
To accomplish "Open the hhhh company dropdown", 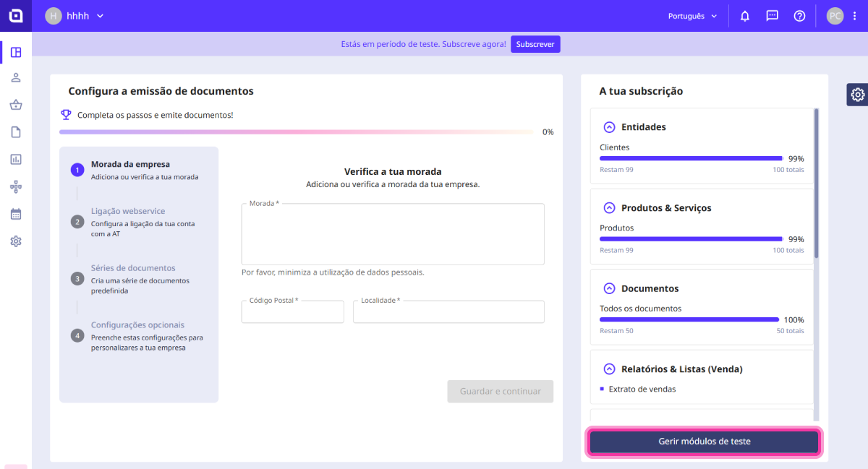I will (x=75, y=16).
